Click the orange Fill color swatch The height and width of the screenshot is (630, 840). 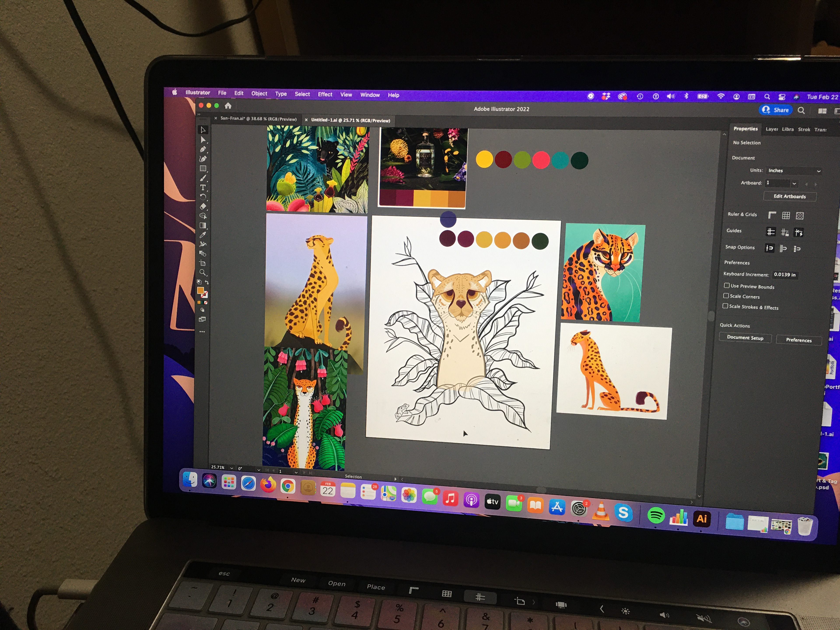200,290
